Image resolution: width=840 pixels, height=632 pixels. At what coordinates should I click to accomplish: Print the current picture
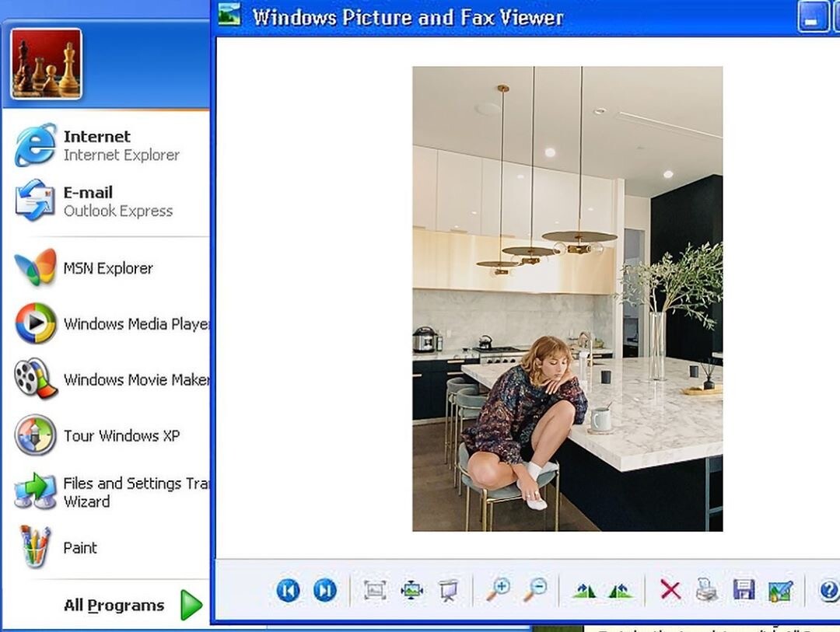706,591
